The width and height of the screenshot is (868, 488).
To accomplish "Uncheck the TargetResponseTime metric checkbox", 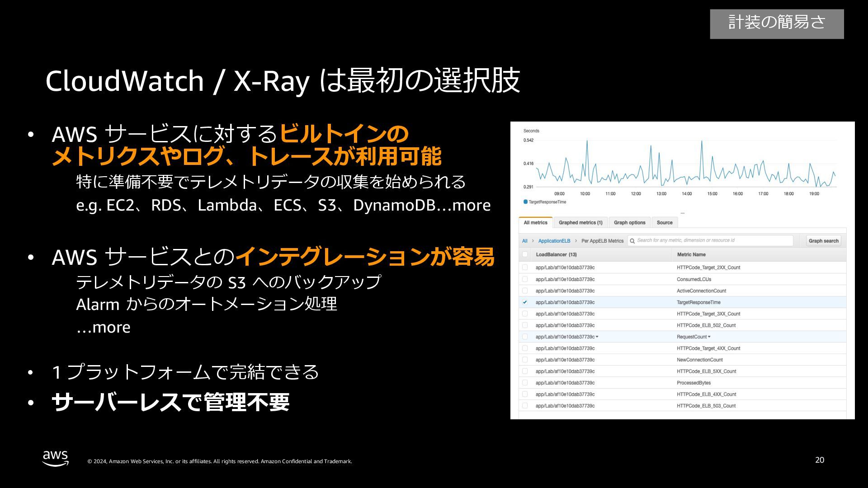I will pyautogui.click(x=525, y=302).
